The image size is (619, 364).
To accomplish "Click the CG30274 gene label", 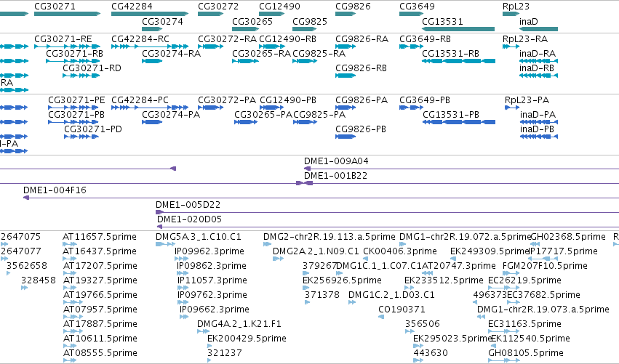I will point(162,21).
